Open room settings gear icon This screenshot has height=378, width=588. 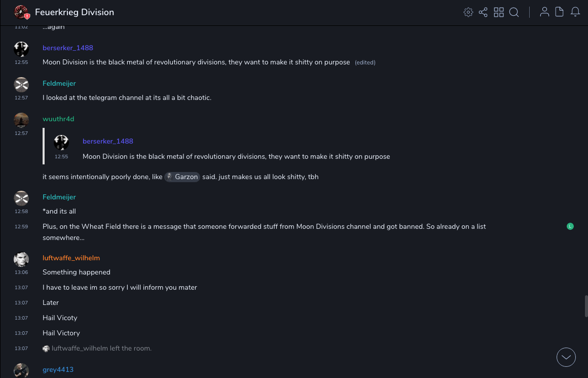click(x=468, y=12)
